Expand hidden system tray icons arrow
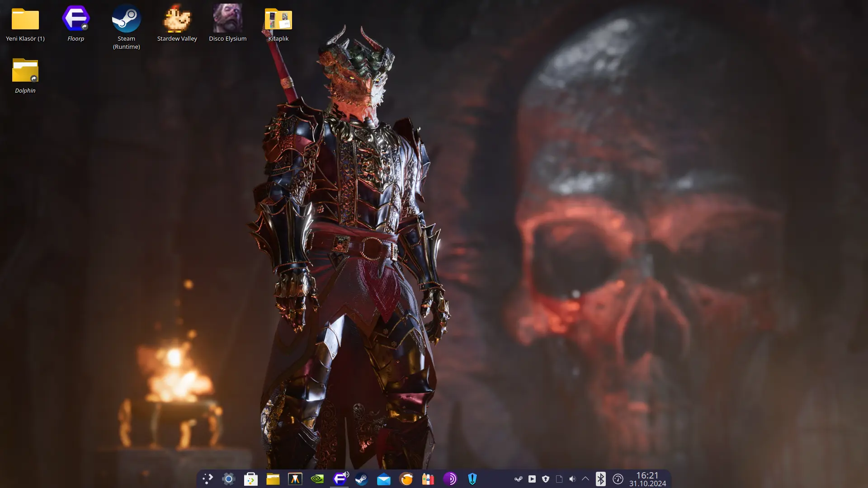868x488 pixels. [585, 479]
